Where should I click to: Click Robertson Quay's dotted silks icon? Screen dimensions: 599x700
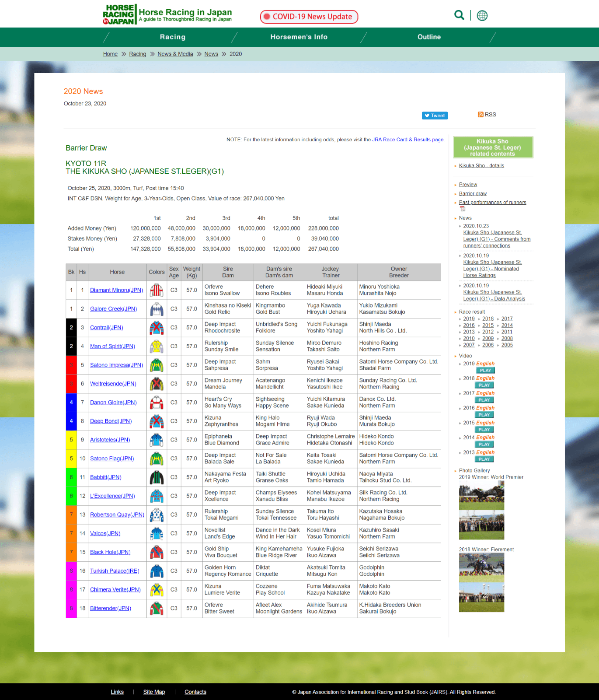pos(157,515)
